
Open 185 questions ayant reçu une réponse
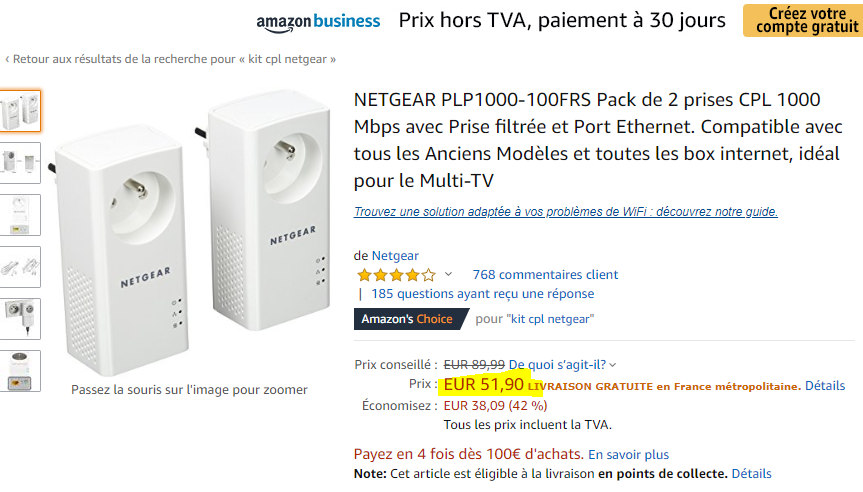482,294
